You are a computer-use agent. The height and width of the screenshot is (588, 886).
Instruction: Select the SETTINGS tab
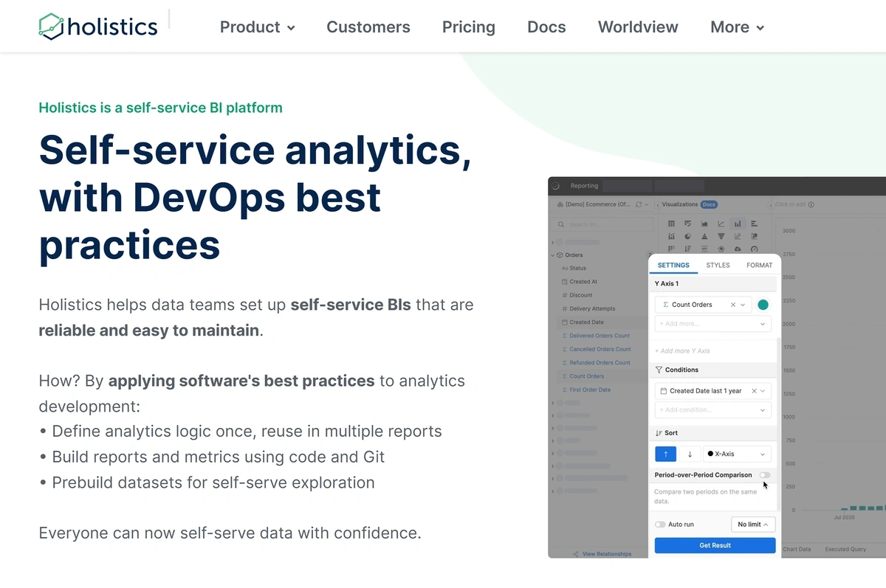coord(673,265)
